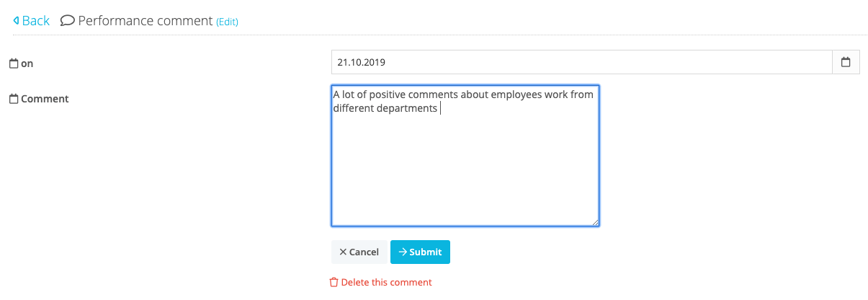Click the speech bubble icon in the header
Screen dimensions: 868x300
point(68,21)
